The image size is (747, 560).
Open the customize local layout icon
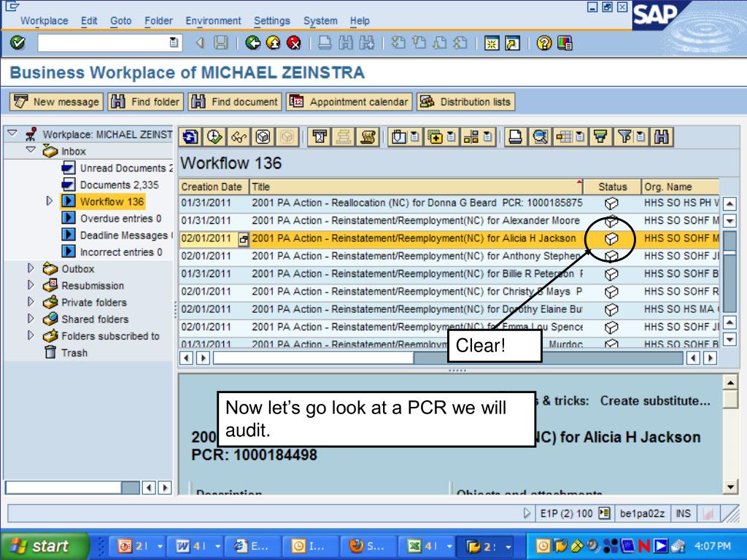pyautogui.click(x=564, y=43)
